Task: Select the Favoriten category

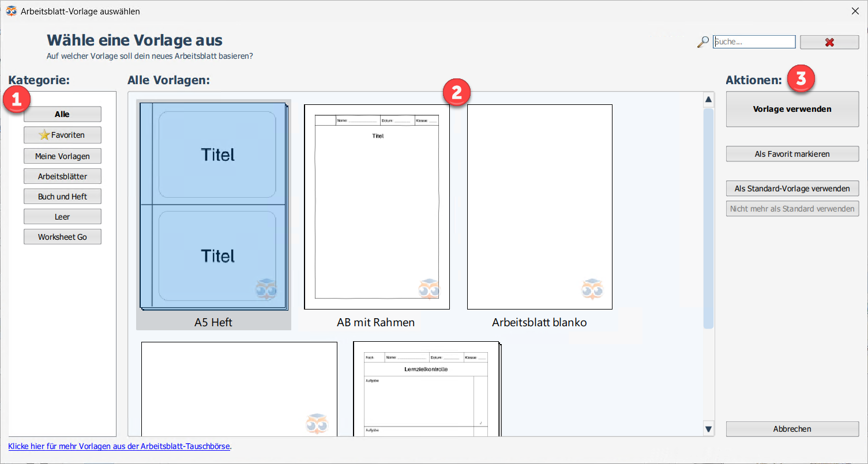Action: pos(62,134)
